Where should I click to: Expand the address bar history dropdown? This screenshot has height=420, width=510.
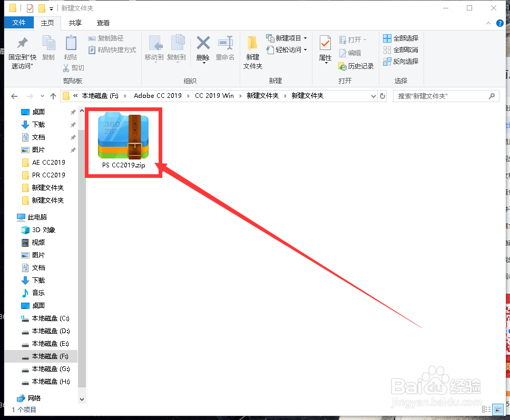pos(374,96)
